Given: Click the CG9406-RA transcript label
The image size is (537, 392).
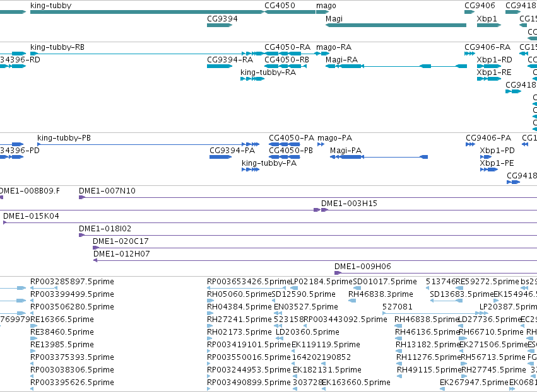Looking at the screenshot, I should click(487, 47).
